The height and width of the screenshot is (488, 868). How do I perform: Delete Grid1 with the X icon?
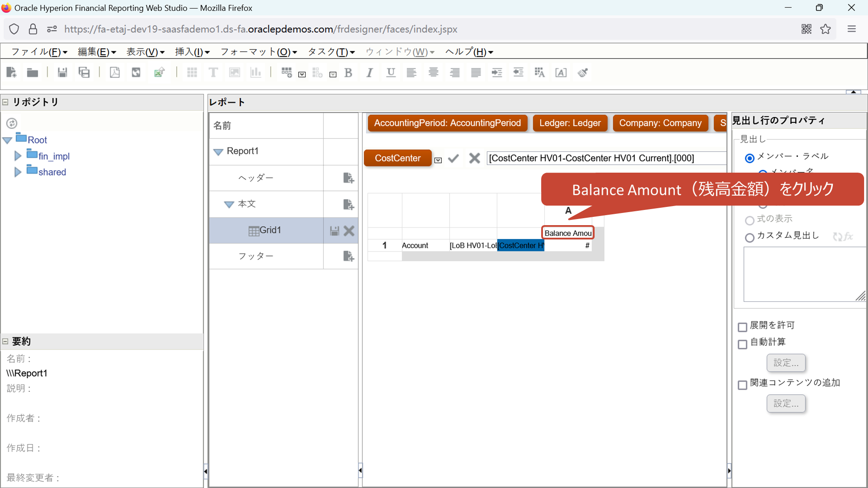(x=349, y=231)
